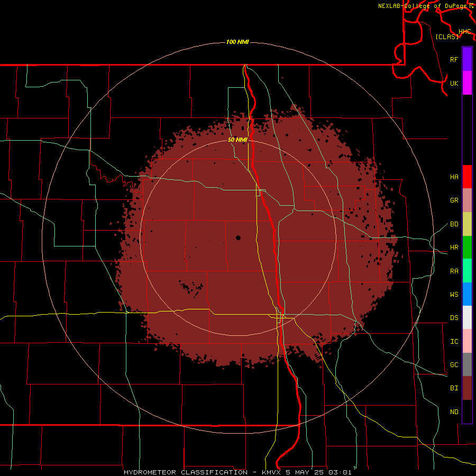Click the HHC product label

[464, 32]
